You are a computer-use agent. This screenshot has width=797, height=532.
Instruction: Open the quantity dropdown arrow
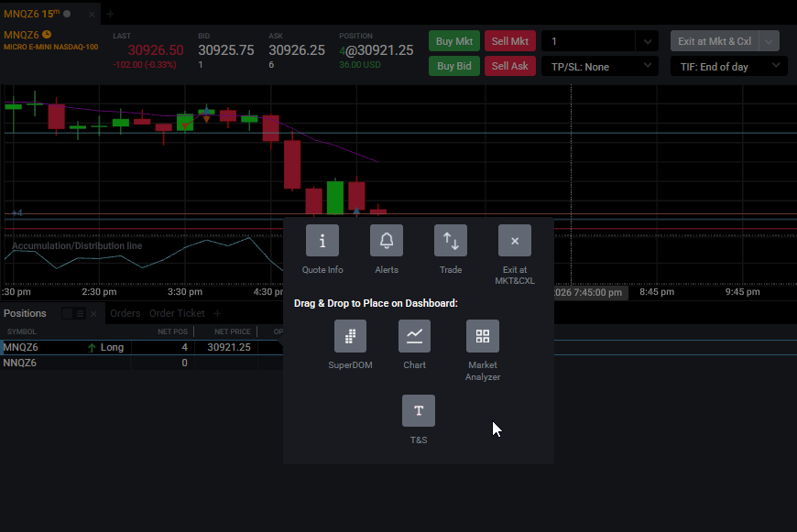pyautogui.click(x=647, y=42)
